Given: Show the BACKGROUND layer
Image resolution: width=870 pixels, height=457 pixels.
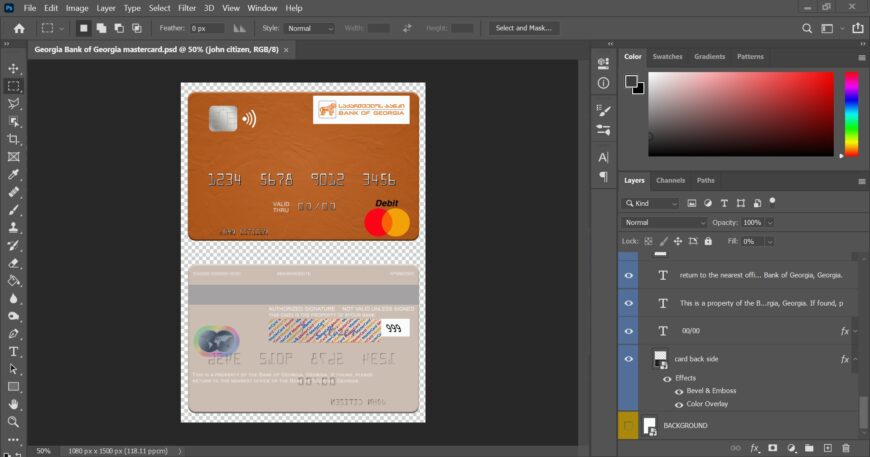Looking at the screenshot, I should coord(629,425).
